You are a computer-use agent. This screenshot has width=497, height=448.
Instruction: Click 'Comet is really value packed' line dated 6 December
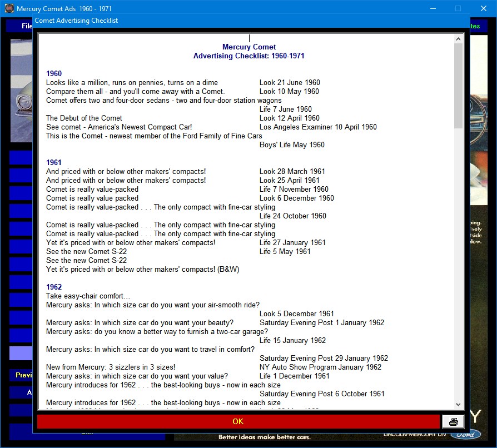coord(92,198)
